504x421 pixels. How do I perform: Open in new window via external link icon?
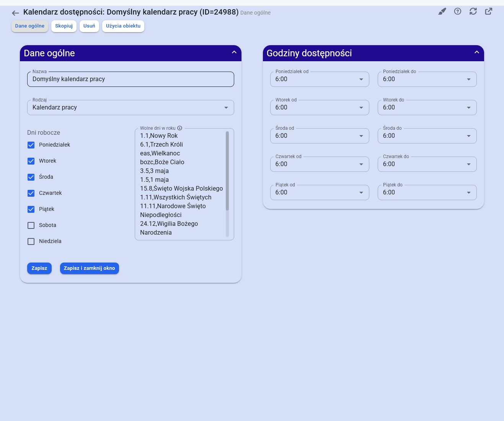489,11
